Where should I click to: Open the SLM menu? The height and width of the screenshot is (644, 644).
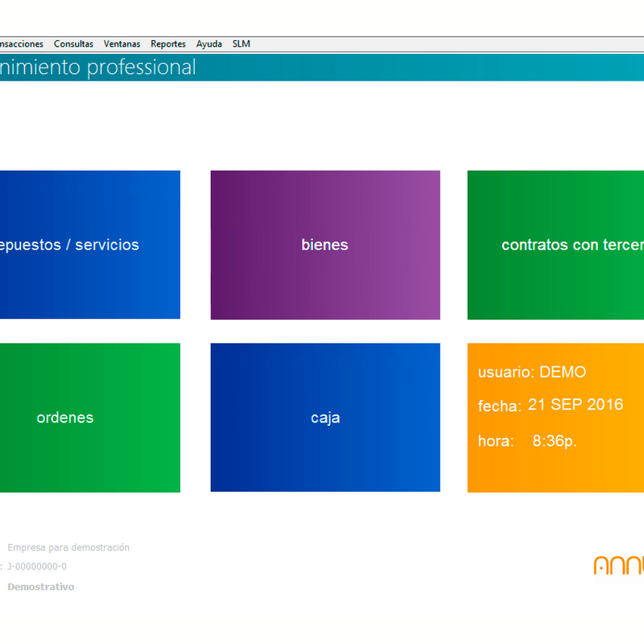tap(241, 44)
